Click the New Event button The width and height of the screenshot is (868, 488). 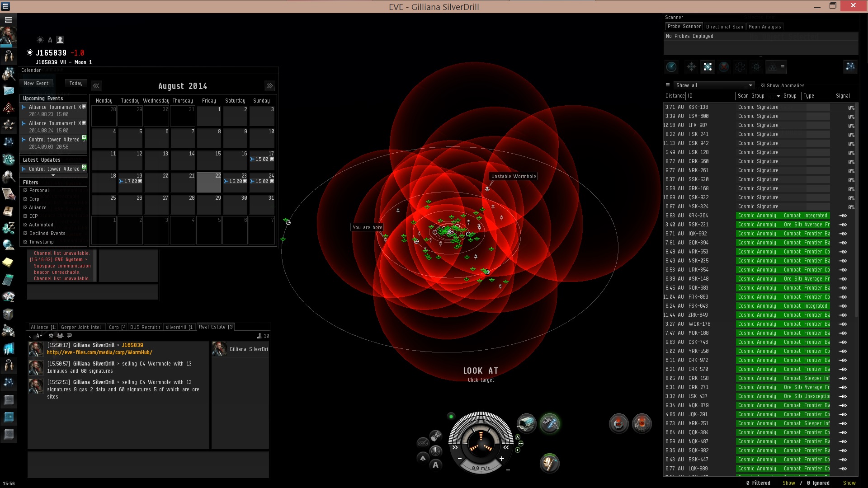click(x=36, y=83)
